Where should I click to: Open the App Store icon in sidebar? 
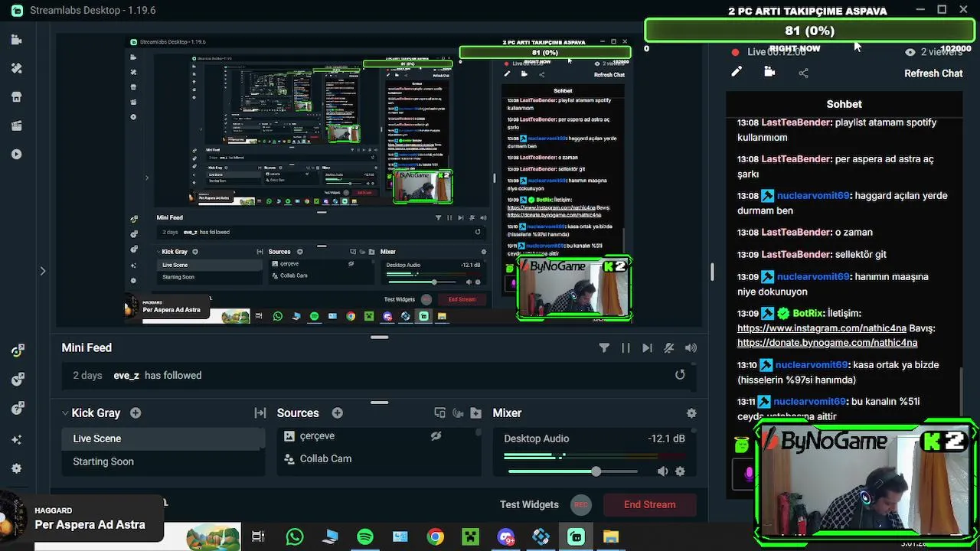tap(17, 97)
